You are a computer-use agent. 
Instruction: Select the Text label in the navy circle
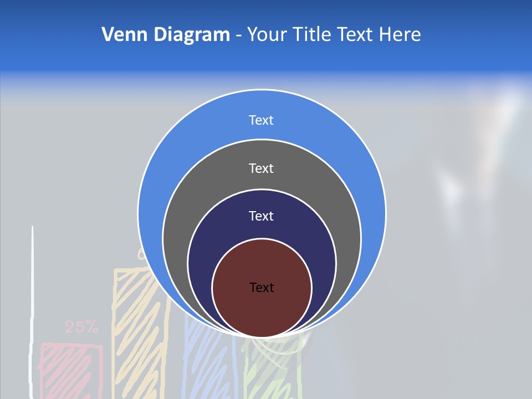click(x=261, y=216)
